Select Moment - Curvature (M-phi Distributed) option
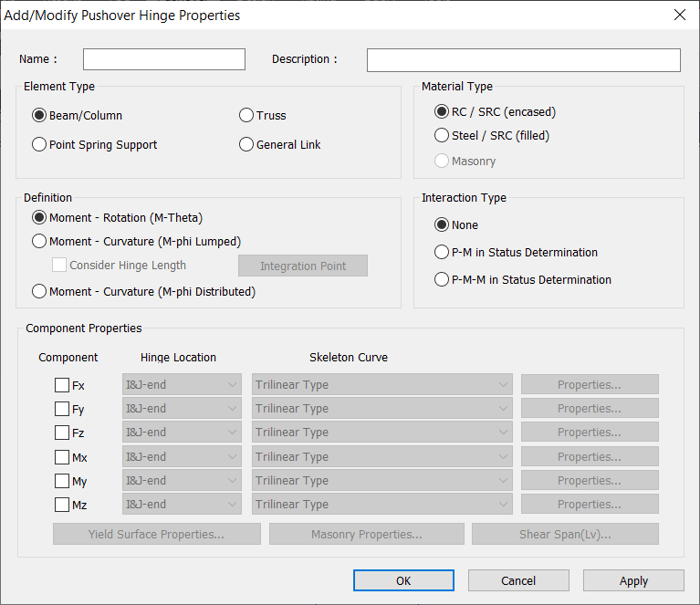 pos(40,292)
